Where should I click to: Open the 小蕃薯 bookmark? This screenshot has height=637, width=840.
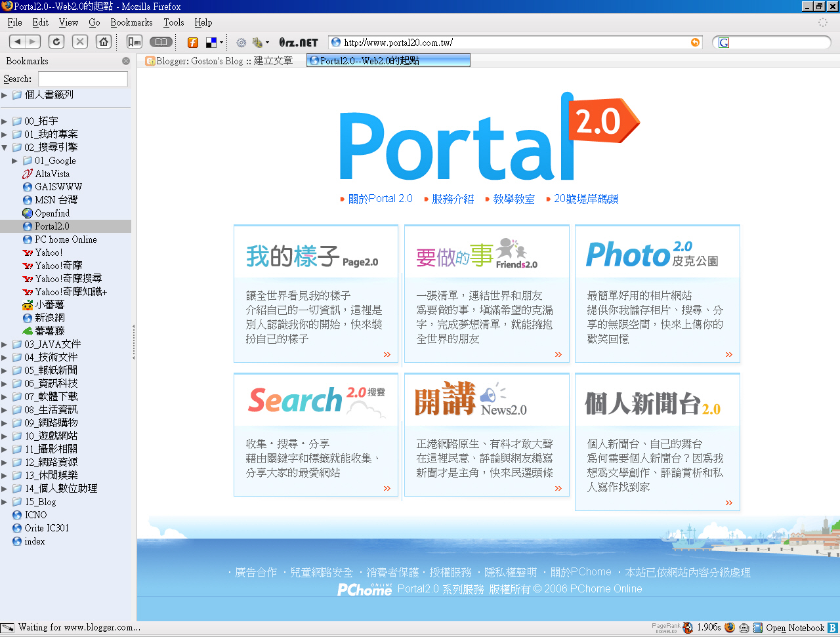(x=49, y=305)
